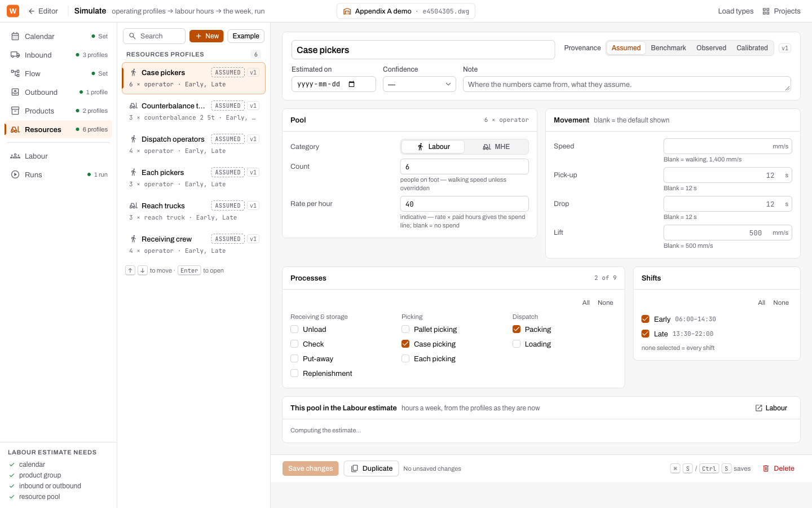Click the date picker calendar icon
The image size is (812, 508).
(x=352, y=84)
